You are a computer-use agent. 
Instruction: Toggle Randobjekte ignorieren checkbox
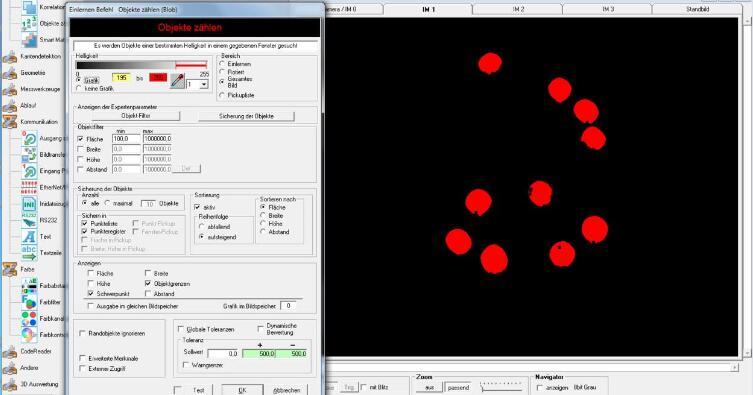click(82, 333)
